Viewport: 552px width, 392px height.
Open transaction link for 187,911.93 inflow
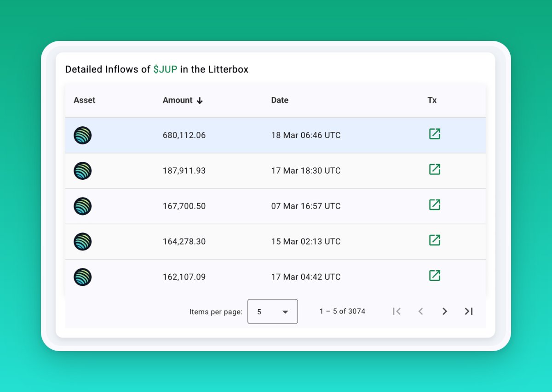click(x=434, y=169)
